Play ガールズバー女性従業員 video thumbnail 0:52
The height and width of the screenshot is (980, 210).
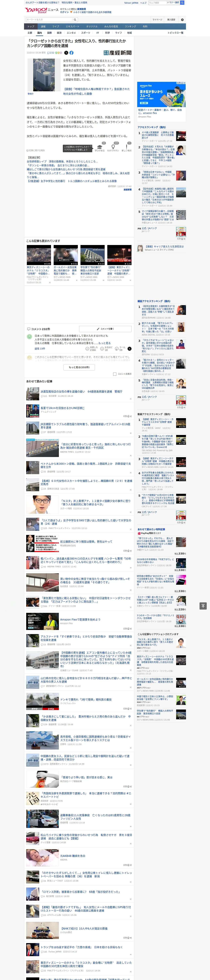pyautogui.click(x=66, y=255)
